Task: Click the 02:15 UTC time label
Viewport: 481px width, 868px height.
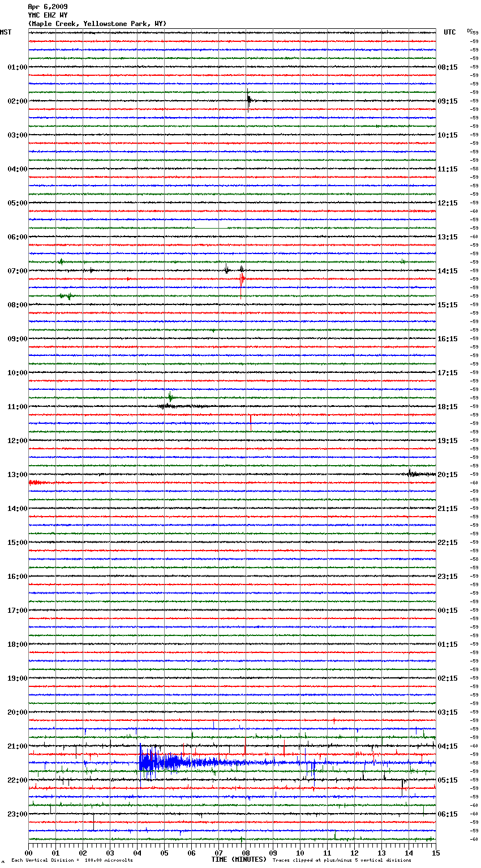Action: tap(448, 678)
